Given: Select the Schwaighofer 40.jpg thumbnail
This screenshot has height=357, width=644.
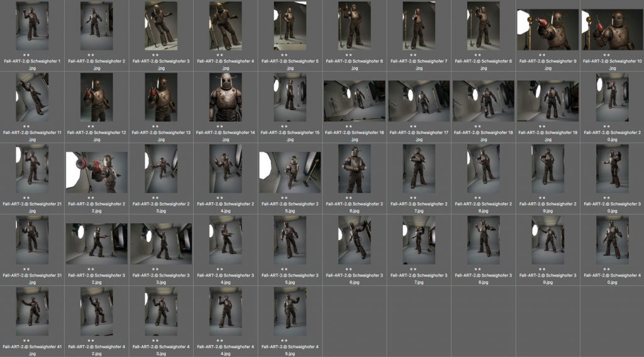Looking at the screenshot, I should (612, 240).
